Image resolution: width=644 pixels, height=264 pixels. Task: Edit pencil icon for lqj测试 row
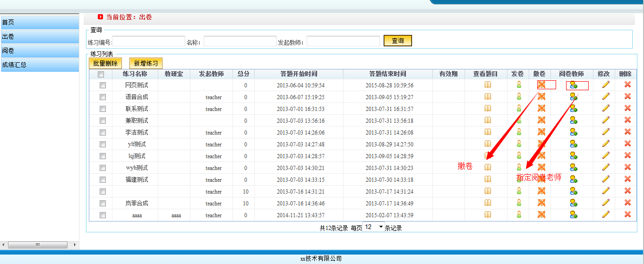(x=606, y=155)
